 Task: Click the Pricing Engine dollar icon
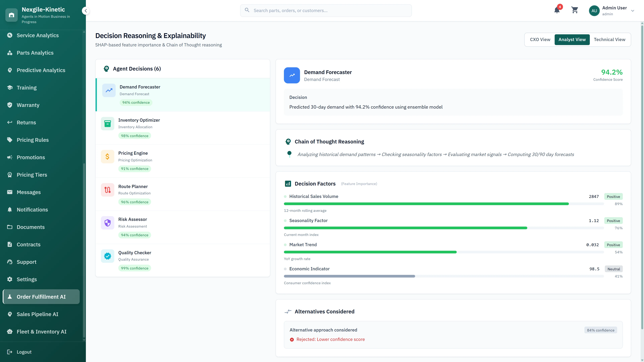point(107,156)
